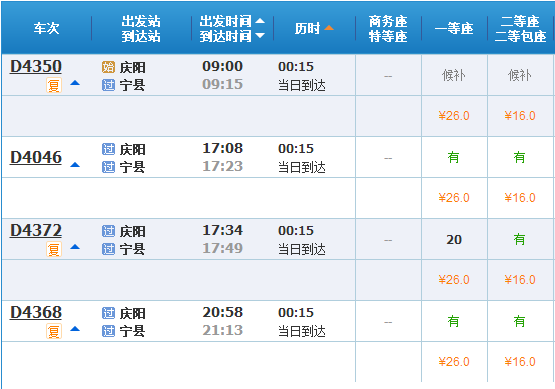Open train number link D4372

[x=36, y=230]
